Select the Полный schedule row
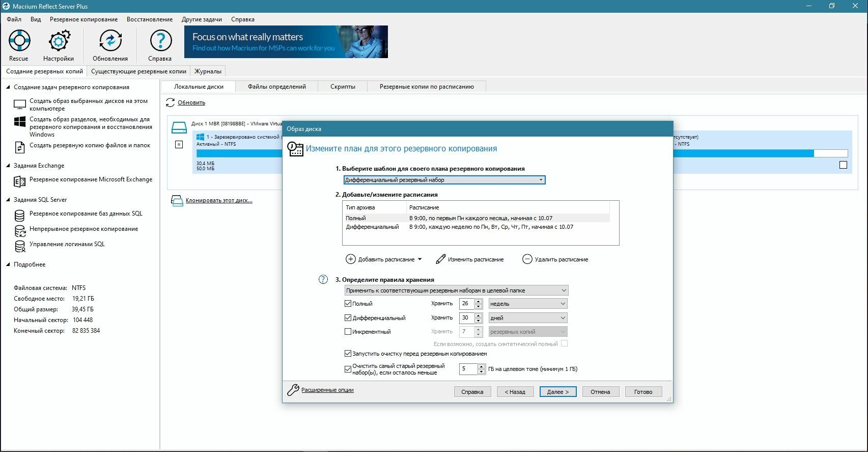Image resolution: width=868 pixels, height=452 pixels. pos(477,218)
